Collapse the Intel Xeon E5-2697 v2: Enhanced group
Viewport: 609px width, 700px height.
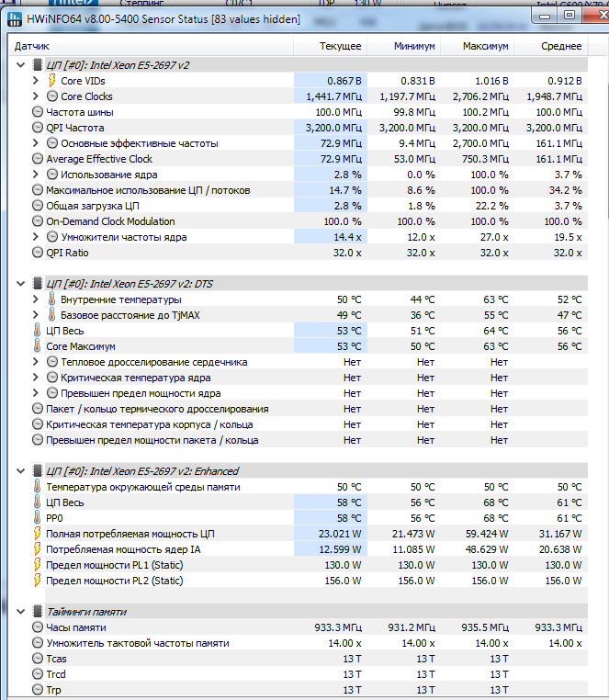pyautogui.click(x=20, y=471)
